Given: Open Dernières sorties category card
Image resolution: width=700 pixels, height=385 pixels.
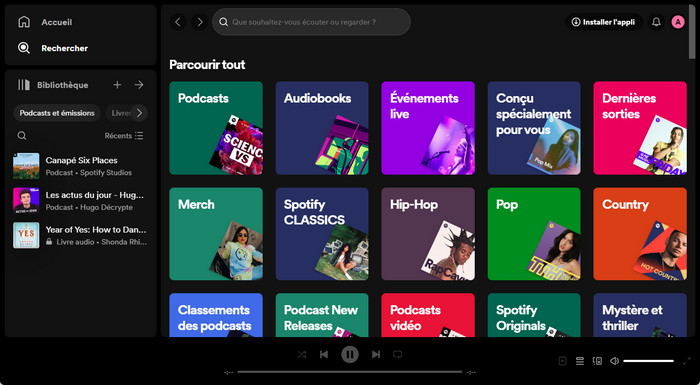Looking at the screenshot, I should click(640, 128).
